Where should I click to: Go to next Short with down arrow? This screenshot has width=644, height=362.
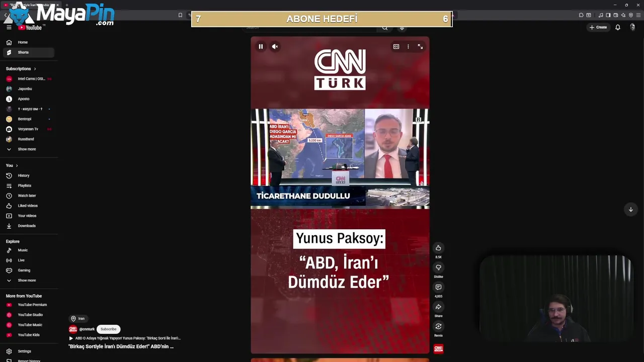[630, 209]
